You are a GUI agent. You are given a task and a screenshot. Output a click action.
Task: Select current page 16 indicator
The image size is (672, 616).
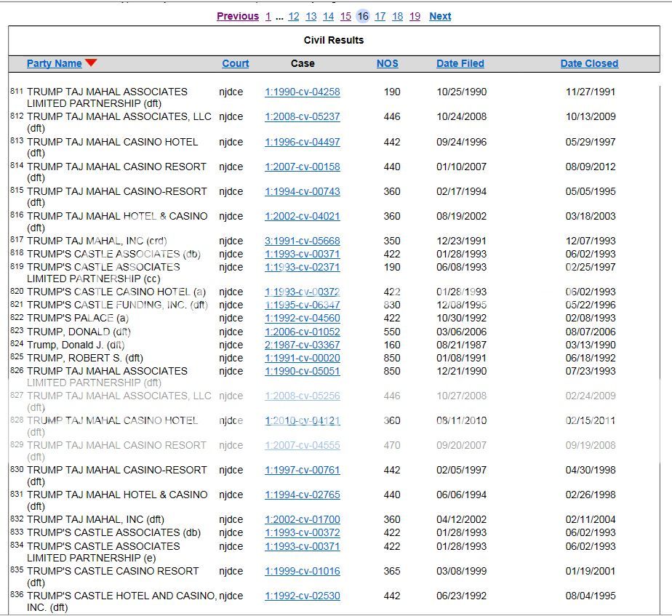[363, 16]
